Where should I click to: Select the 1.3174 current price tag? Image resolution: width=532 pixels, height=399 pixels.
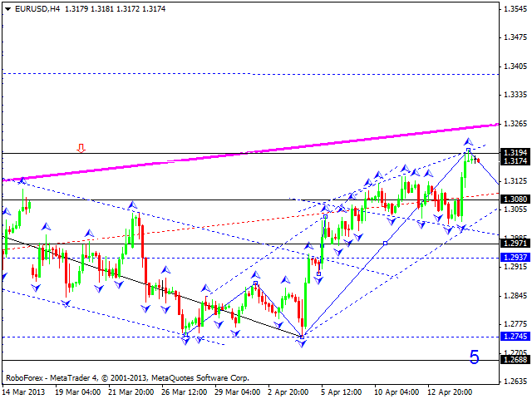click(x=515, y=161)
